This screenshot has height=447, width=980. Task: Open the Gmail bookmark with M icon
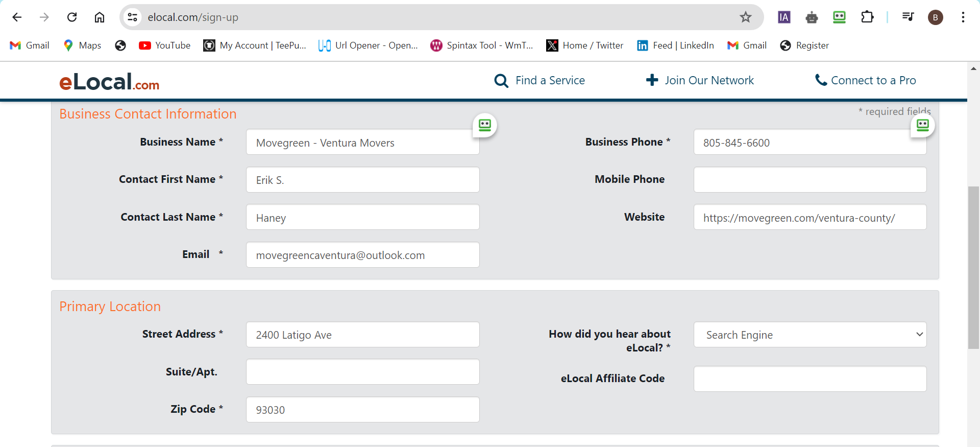30,45
